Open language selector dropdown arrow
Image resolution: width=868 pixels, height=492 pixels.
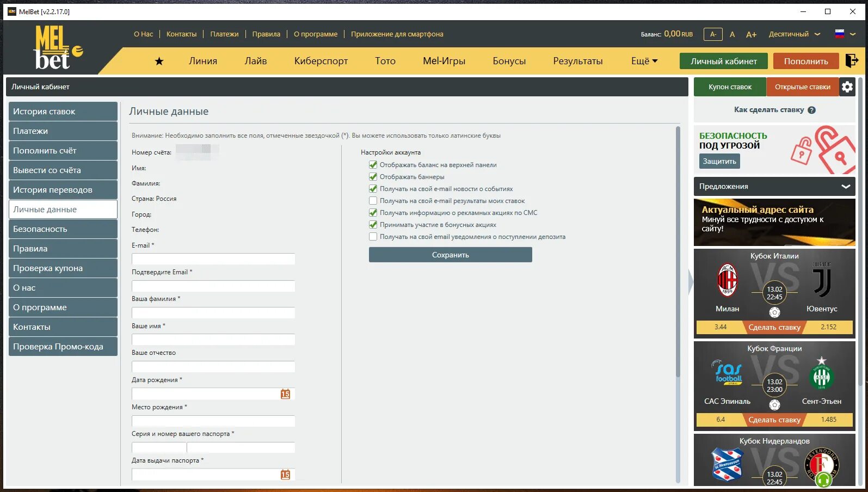[852, 34]
